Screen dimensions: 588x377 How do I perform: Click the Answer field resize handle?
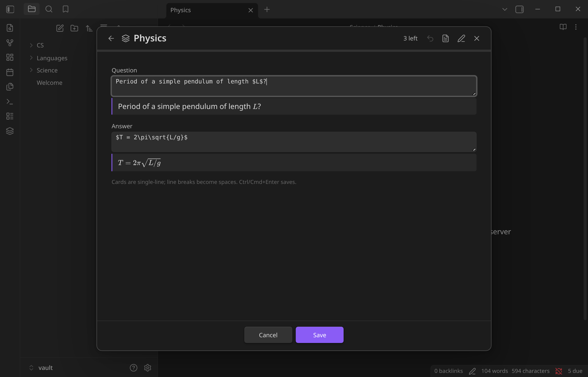474,150
